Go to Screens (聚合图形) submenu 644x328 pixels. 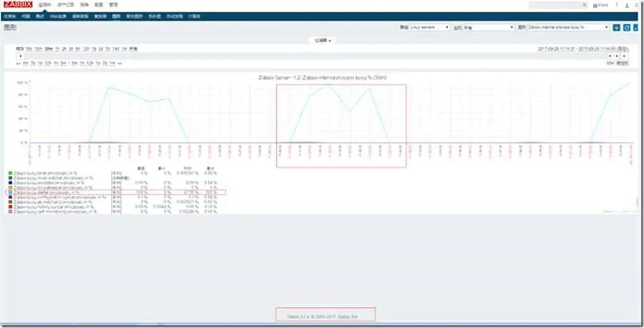pos(134,17)
